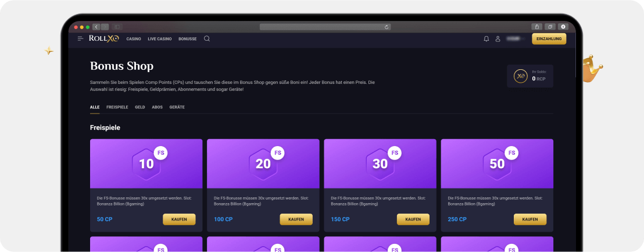Buy the 10 FS bonus for 50 CP

pos(179,219)
